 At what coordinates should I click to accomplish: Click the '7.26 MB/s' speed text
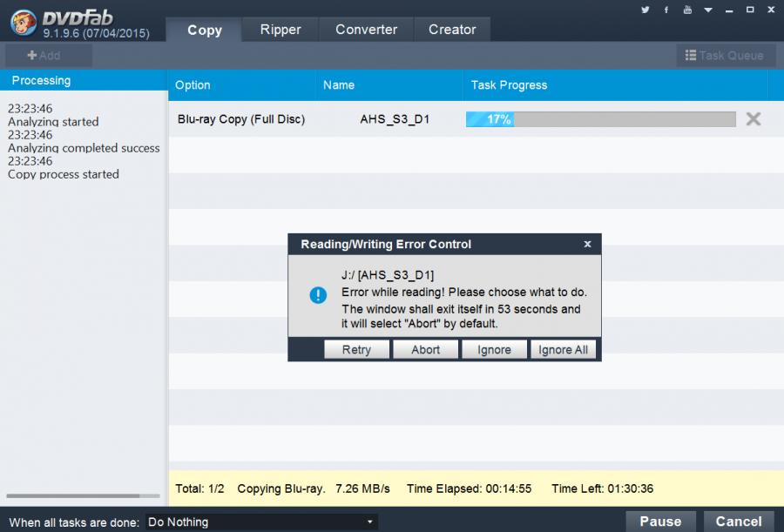[x=362, y=488]
